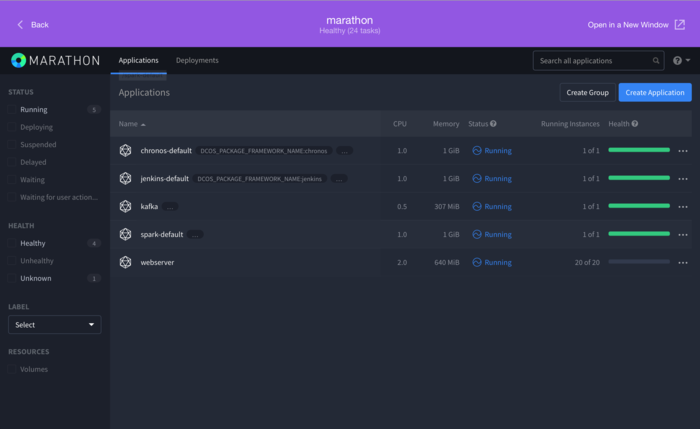This screenshot has height=429, width=700.
Task: Open the spark-default application name
Action: pyautogui.click(x=162, y=234)
